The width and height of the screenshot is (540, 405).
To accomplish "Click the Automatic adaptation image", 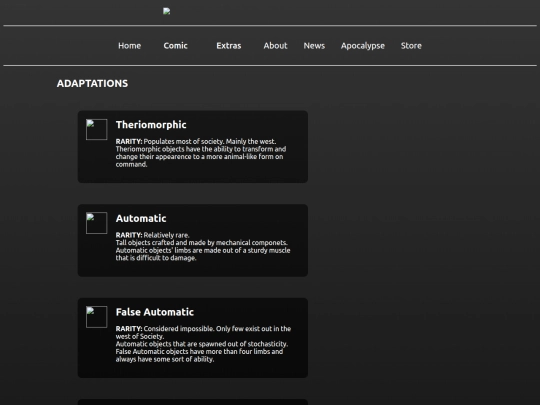I will pos(96,223).
